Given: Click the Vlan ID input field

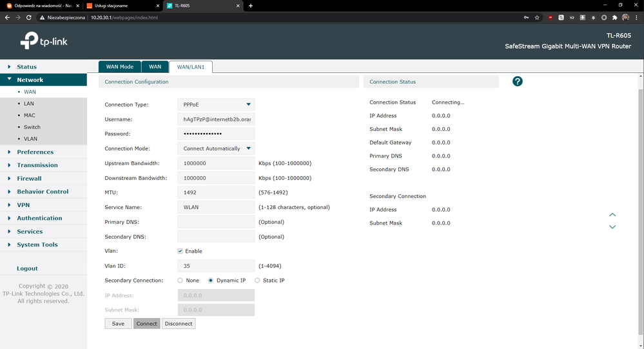Looking at the screenshot, I should [x=216, y=266].
